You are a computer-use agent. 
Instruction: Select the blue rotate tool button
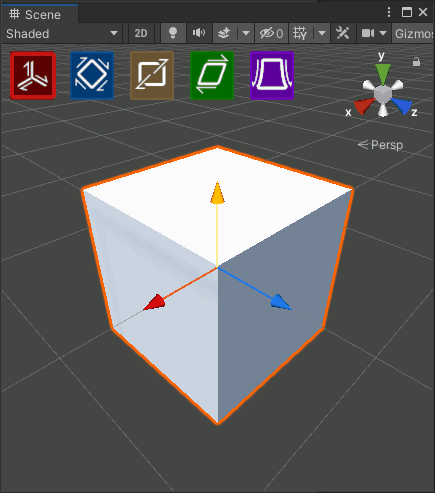click(92, 76)
